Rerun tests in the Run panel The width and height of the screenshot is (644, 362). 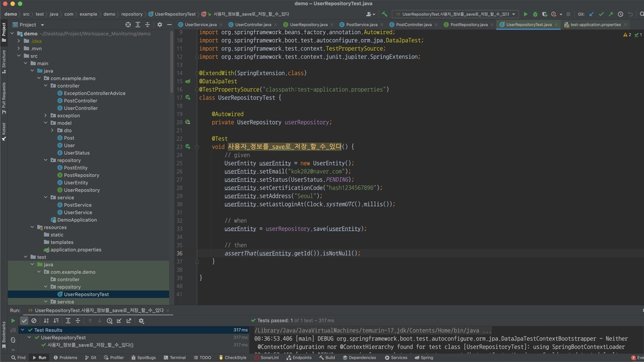tap(13, 320)
